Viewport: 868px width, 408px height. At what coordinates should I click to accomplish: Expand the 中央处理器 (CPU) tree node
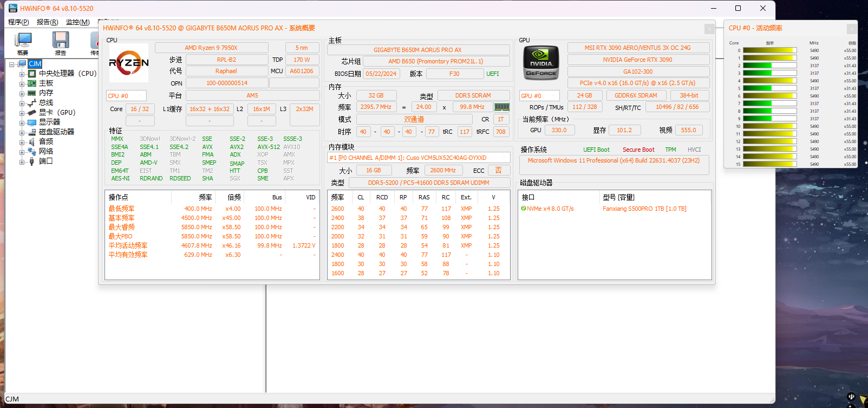point(22,74)
